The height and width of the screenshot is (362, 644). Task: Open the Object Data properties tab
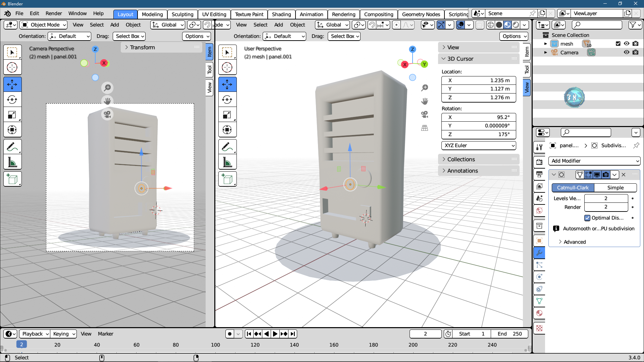[x=539, y=301]
